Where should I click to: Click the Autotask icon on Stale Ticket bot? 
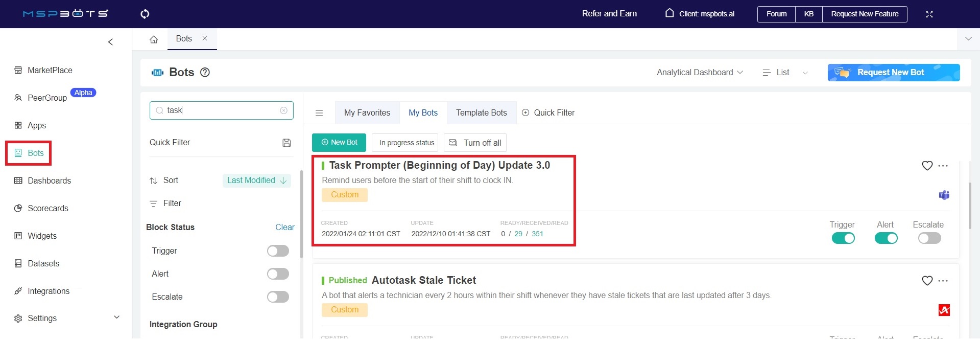point(944,310)
